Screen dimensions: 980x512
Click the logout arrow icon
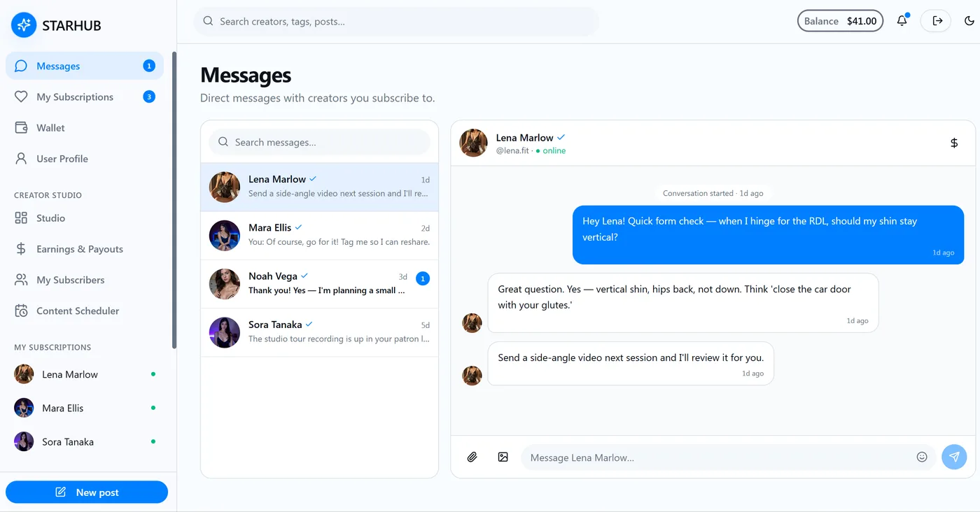point(937,21)
